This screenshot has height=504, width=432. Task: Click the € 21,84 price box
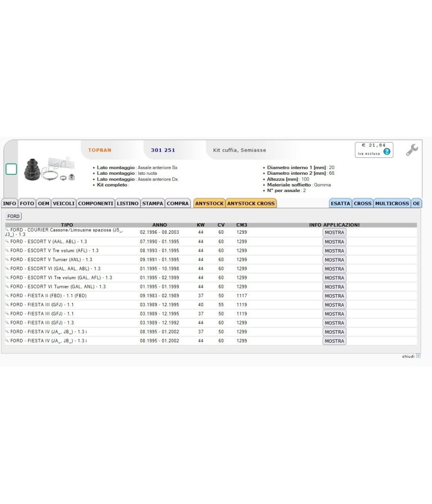tap(374, 150)
